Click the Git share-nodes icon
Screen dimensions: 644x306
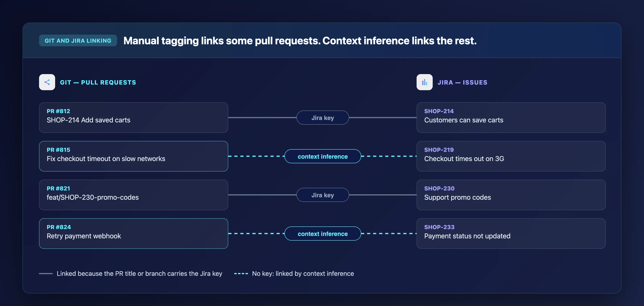point(47,82)
